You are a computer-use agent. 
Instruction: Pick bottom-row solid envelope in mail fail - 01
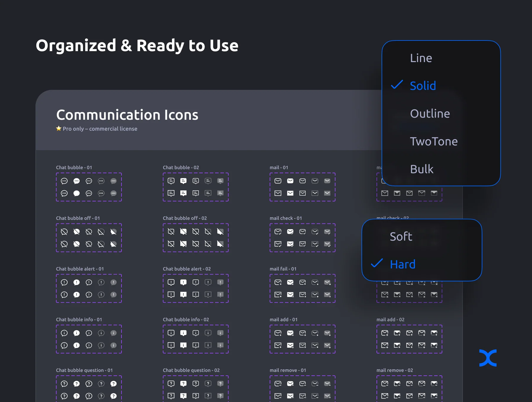pyautogui.click(x=290, y=295)
